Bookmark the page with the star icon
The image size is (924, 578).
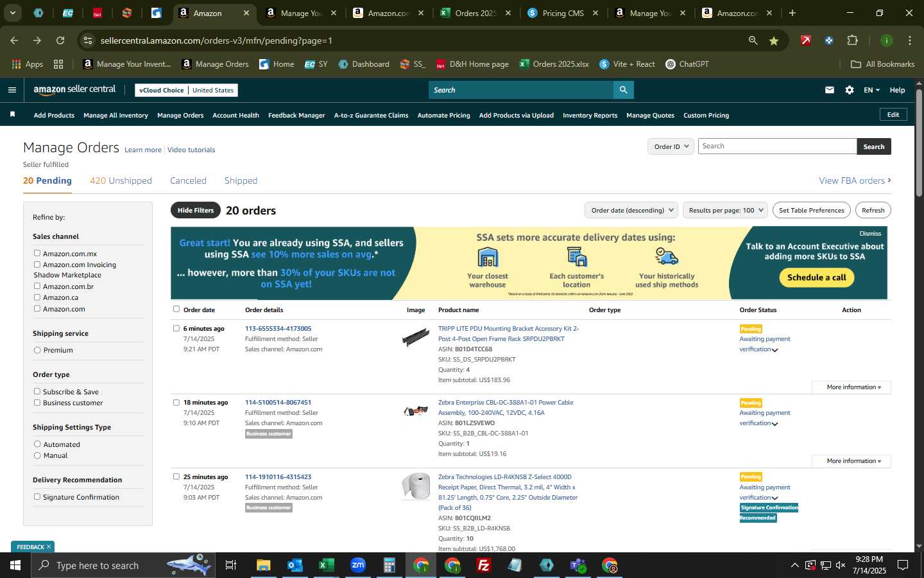point(774,40)
